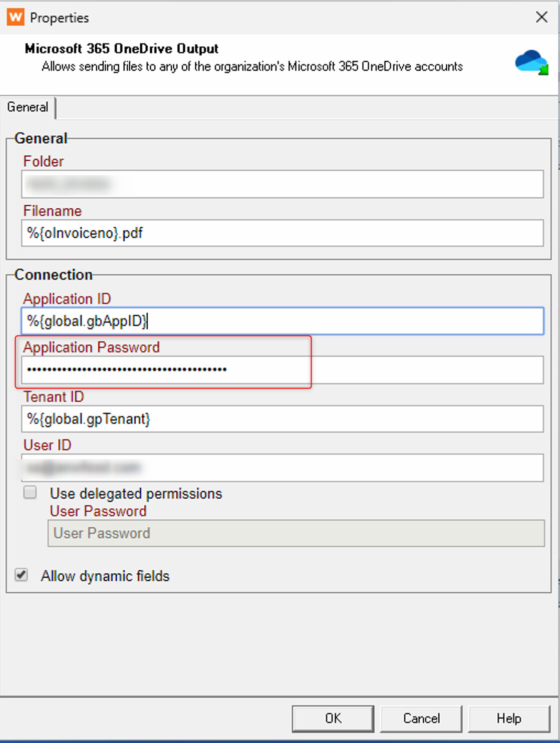Open Help for this plugin

pyautogui.click(x=508, y=718)
